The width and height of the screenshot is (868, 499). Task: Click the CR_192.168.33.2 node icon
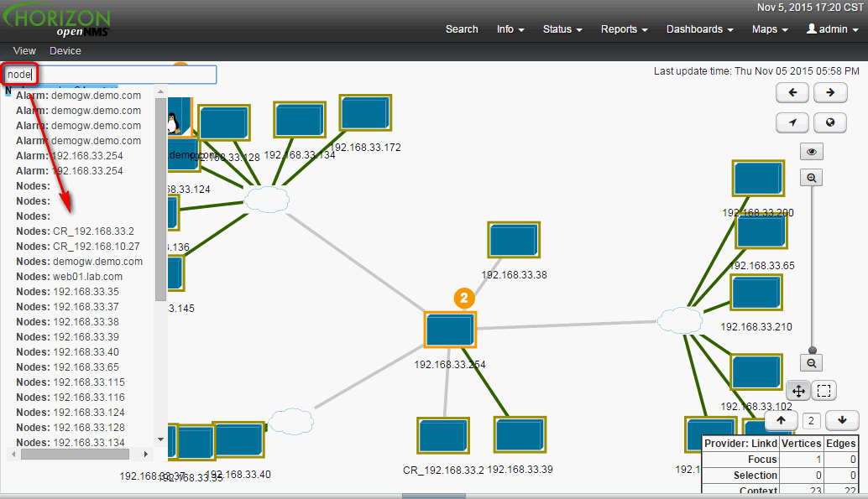[x=443, y=436]
